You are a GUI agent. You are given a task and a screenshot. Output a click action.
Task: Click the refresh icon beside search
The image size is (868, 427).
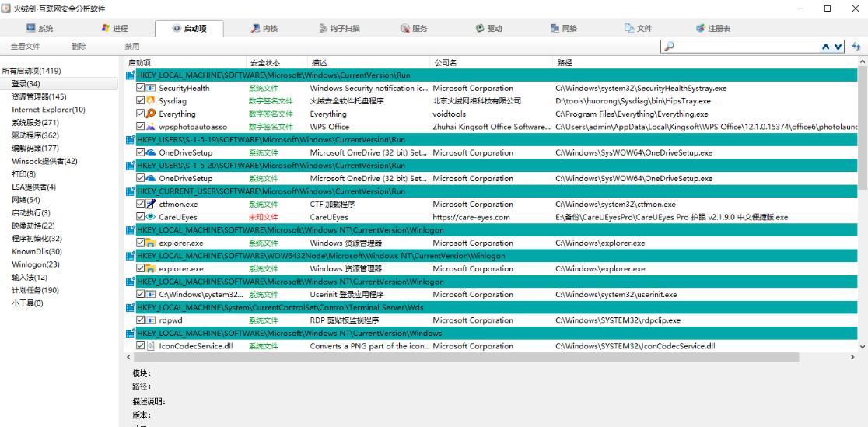[x=856, y=47]
